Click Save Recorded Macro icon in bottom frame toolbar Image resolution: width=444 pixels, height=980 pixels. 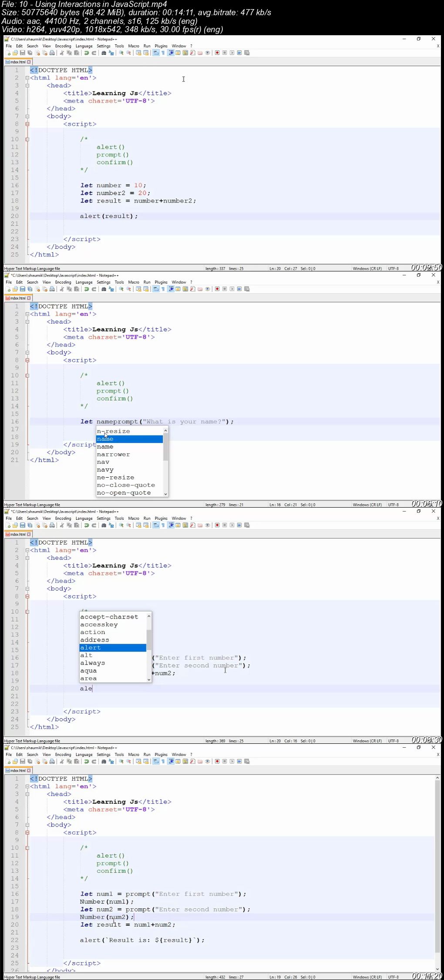pyautogui.click(x=247, y=762)
